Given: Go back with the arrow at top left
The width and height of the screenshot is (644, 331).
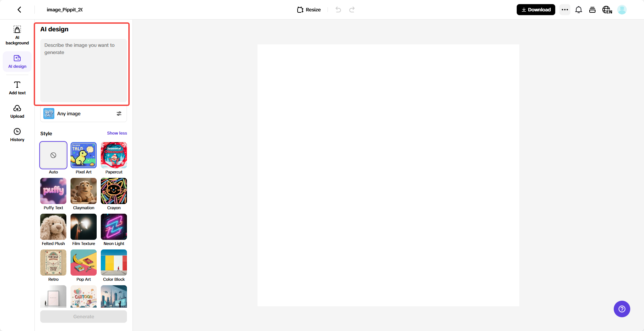Looking at the screenshot, I should pos(19,10).
